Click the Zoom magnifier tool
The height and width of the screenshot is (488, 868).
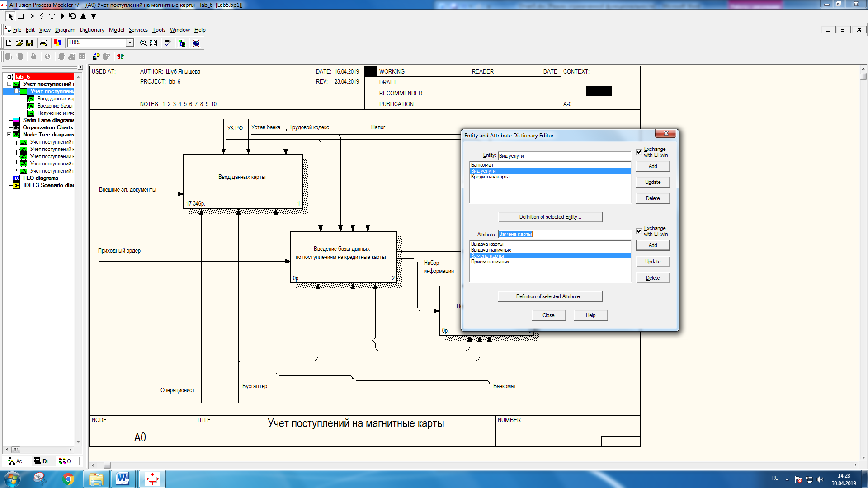[x=143, y=43]
